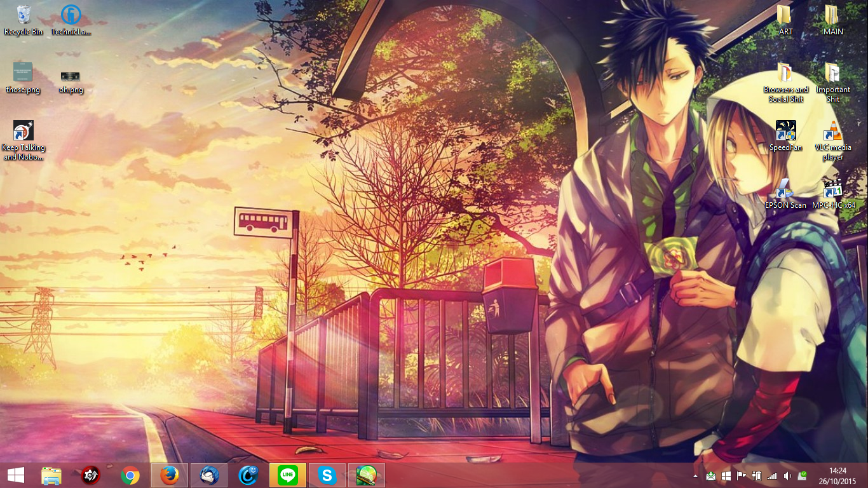This screenshot has width=868, height=488.
Task: Open the mail download tray icon
Action: tap(711, 476)
